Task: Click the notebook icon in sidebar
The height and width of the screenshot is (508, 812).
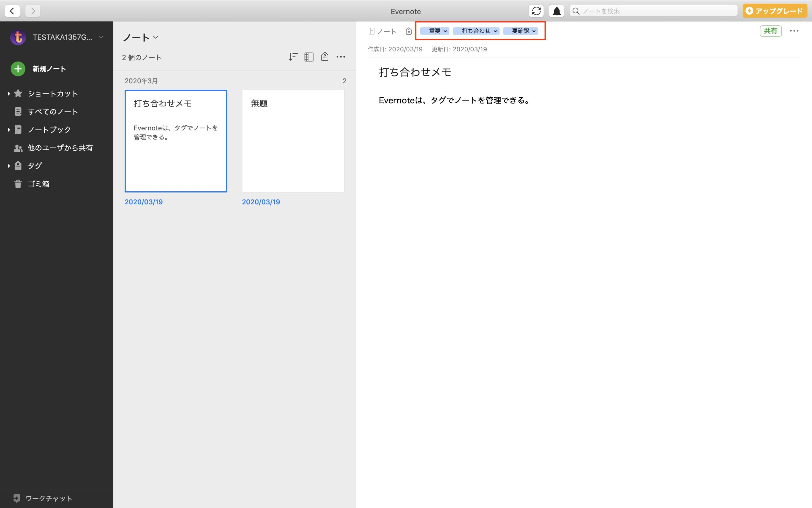Action: point(18,130)
